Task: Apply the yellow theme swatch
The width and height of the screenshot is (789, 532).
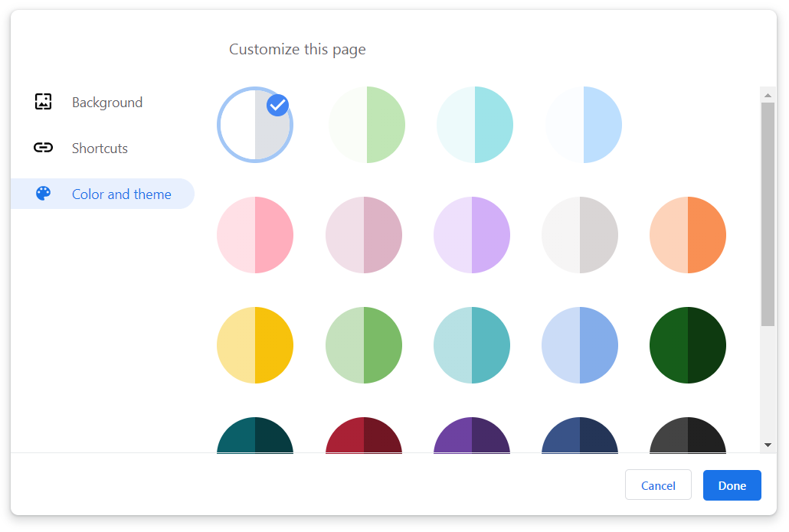Action: tap(255, 345)
